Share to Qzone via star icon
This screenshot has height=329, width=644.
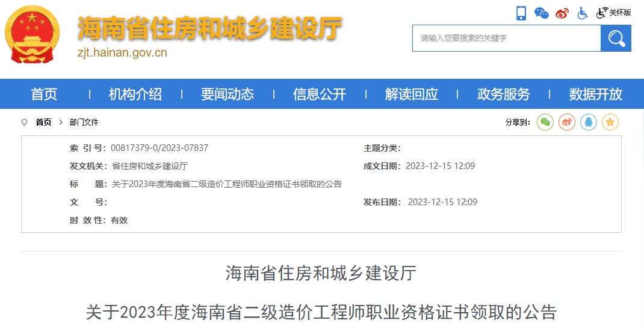point(610,122)
